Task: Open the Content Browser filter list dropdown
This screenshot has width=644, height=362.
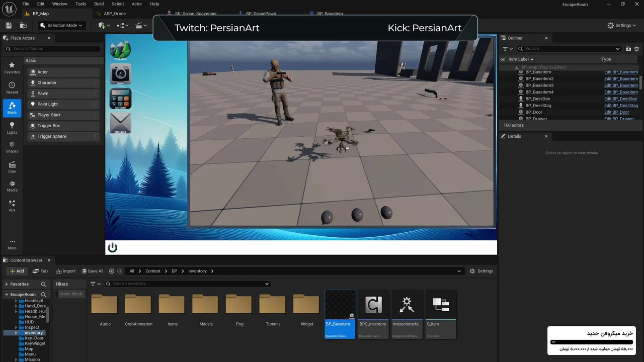Action: coord(96,284)
